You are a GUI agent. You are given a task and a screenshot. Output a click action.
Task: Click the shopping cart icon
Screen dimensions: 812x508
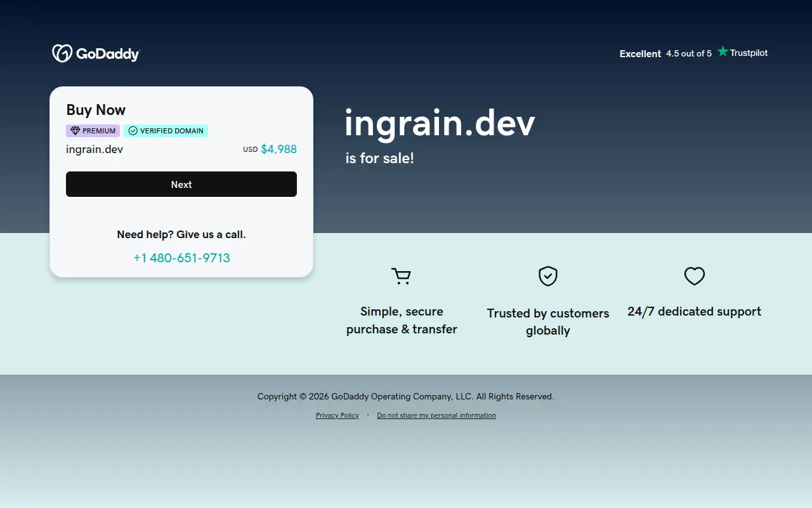pos(401,276)
